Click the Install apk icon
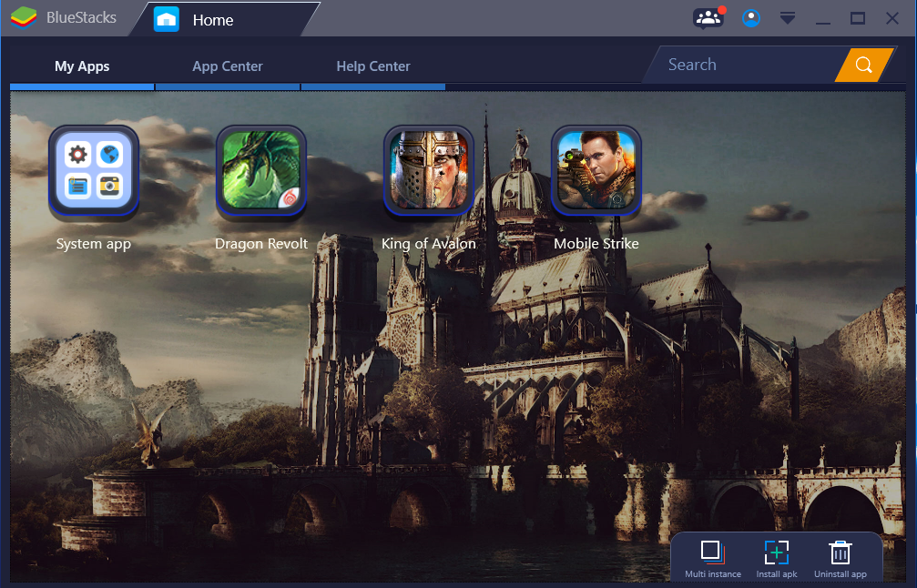The width and height of the screenshot is (917, 588). click(776, 553)
